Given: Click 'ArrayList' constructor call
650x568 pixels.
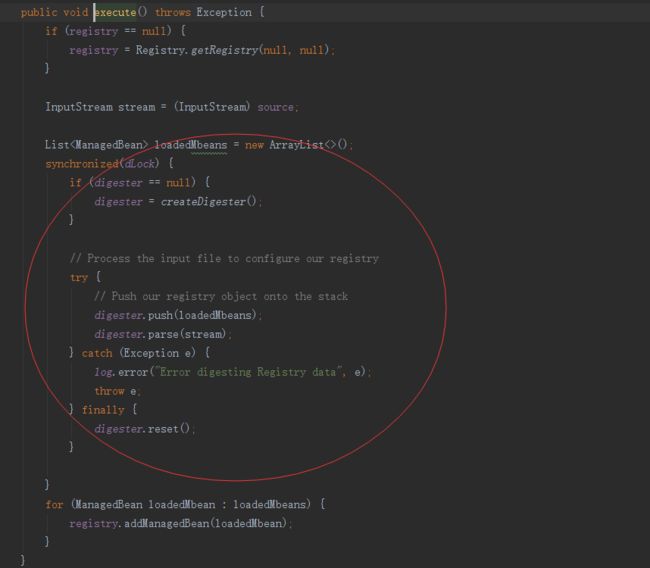Looking at the screenshot, I should pyautogui.click(x=296, y=145).
